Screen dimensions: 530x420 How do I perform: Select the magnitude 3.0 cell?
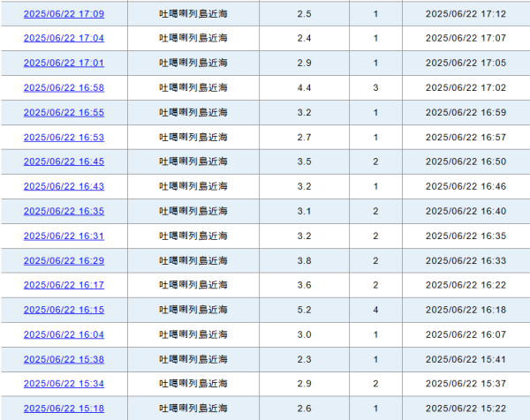click(304, 335)
